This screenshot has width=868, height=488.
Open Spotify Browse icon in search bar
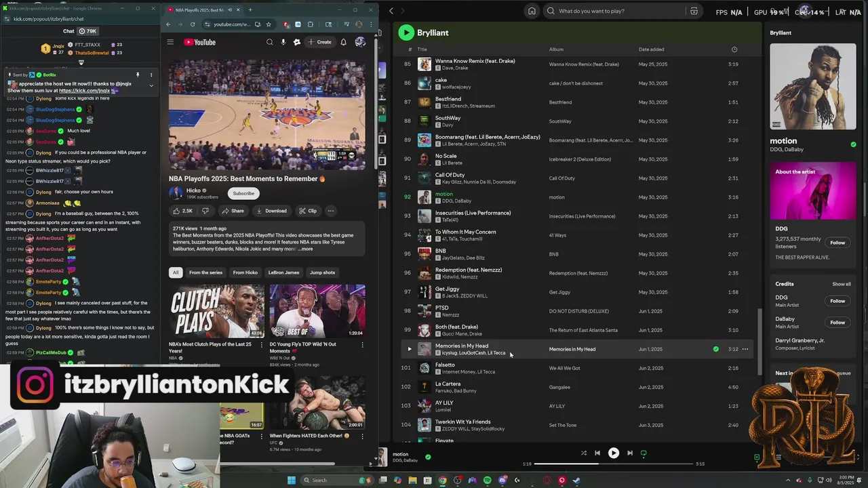pyautogui.click(x=694, y=11)
